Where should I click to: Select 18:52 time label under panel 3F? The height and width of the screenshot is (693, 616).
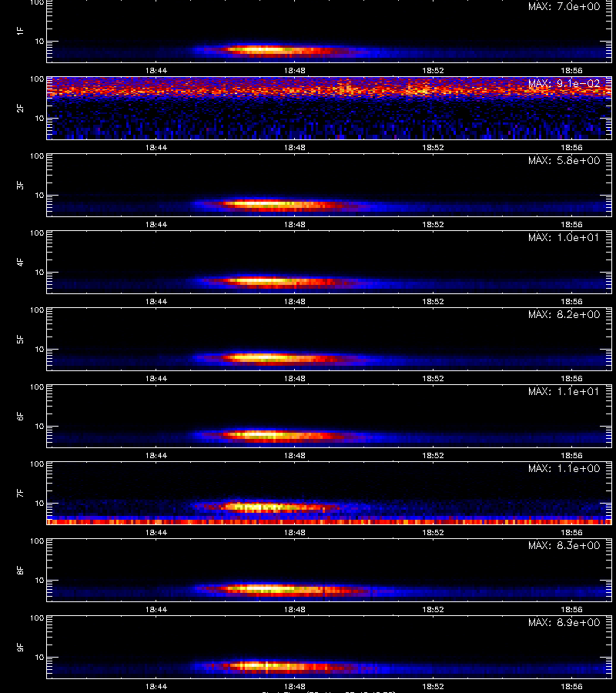(x=433, y=225)
